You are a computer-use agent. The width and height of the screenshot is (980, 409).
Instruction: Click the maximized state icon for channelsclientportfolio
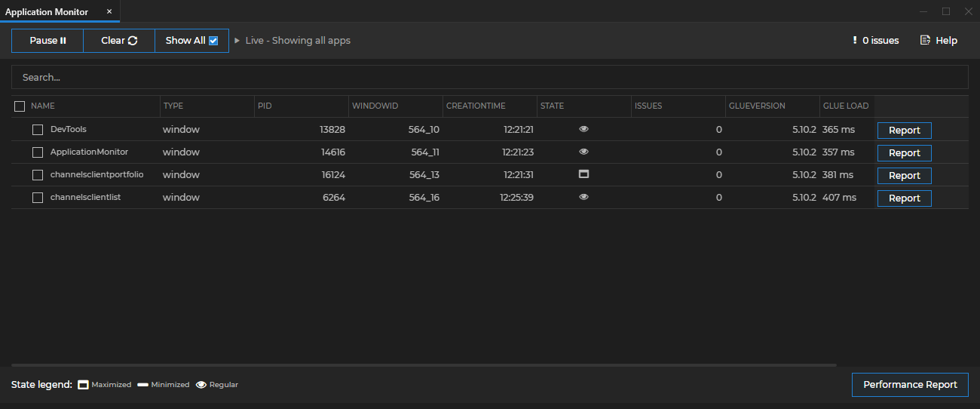tap(583, 174)
